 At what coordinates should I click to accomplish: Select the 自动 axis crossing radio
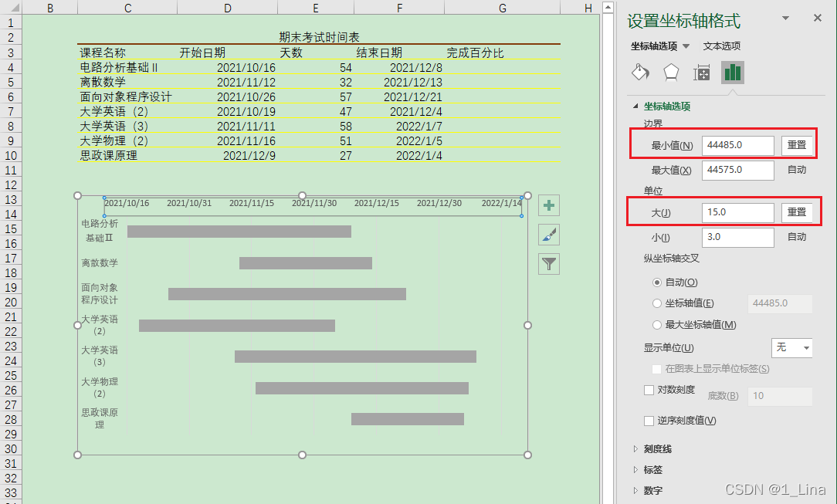pos(657,282)
